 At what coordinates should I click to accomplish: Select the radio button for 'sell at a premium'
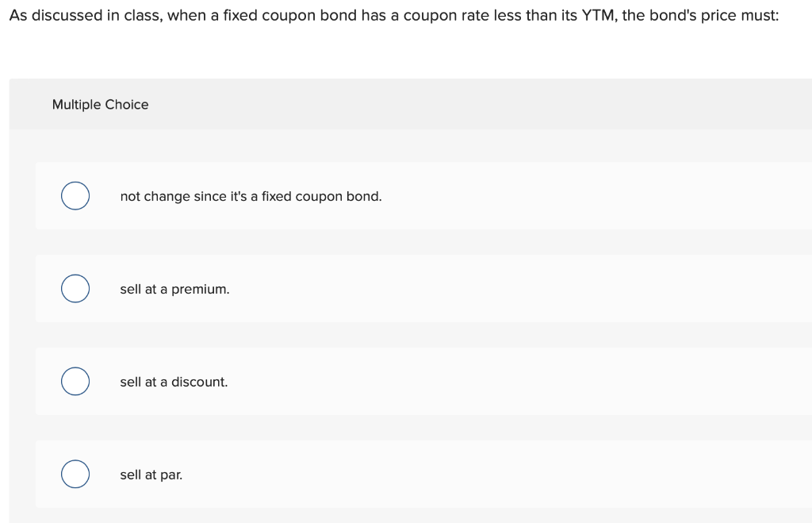click(75, 288)
